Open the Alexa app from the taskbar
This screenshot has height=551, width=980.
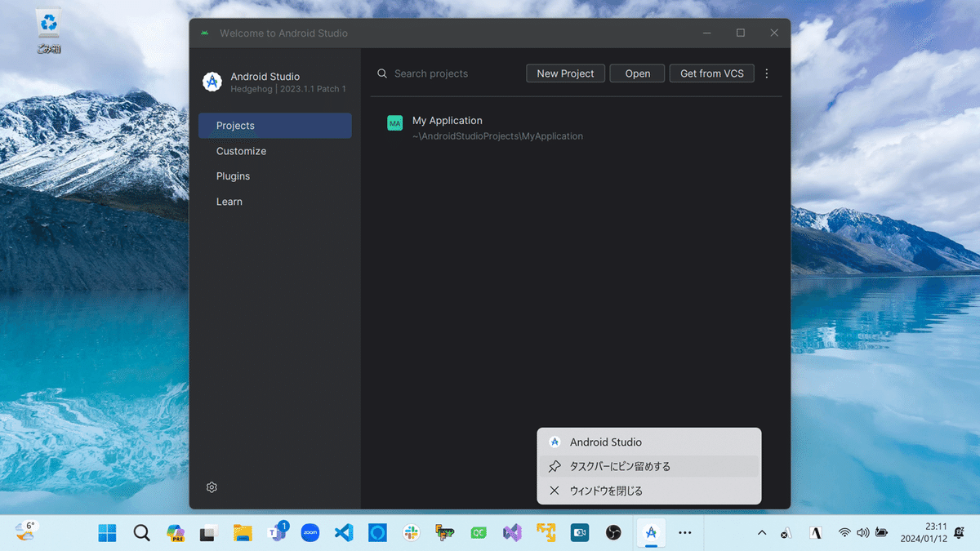(377, 533)
